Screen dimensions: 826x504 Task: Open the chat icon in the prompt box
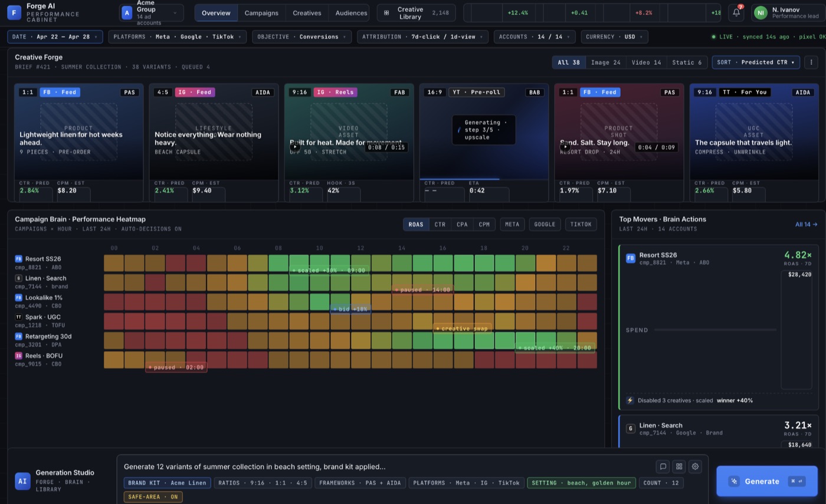(663, 466)
